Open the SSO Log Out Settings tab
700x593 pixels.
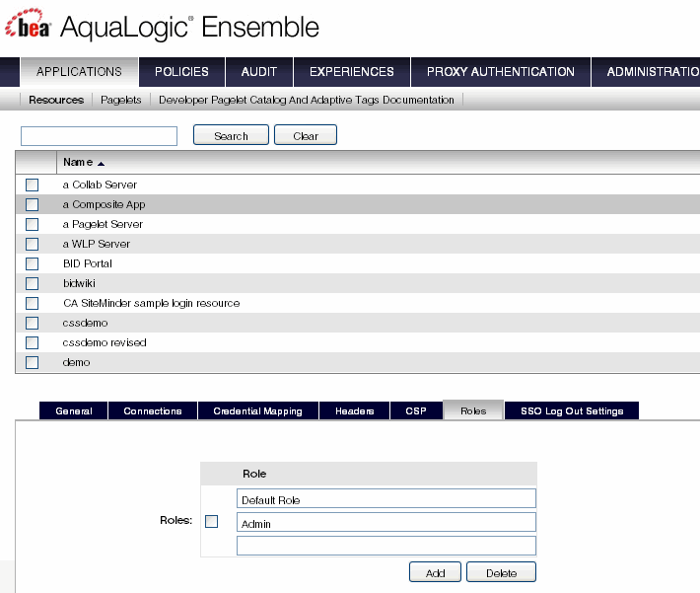[x=572, y=410]
